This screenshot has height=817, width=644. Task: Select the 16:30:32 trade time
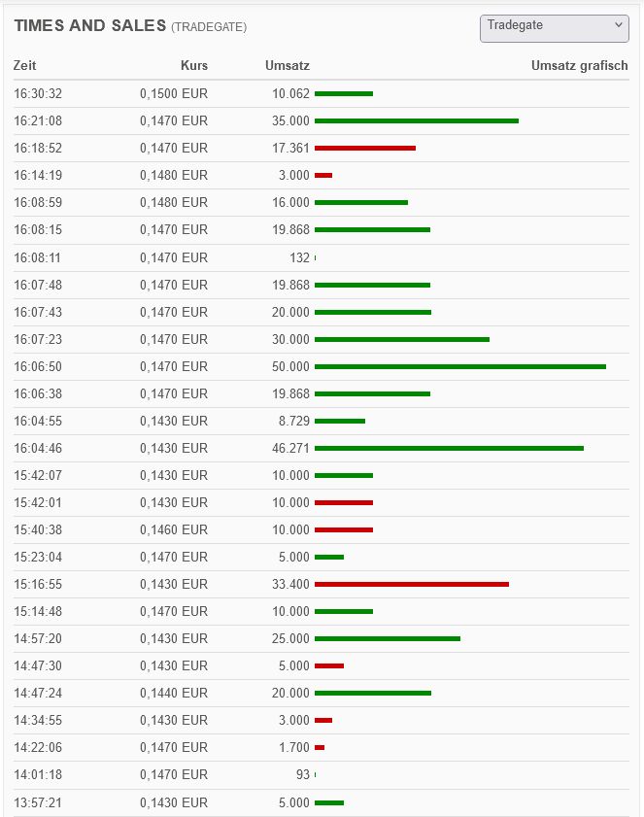coord(38,94)
